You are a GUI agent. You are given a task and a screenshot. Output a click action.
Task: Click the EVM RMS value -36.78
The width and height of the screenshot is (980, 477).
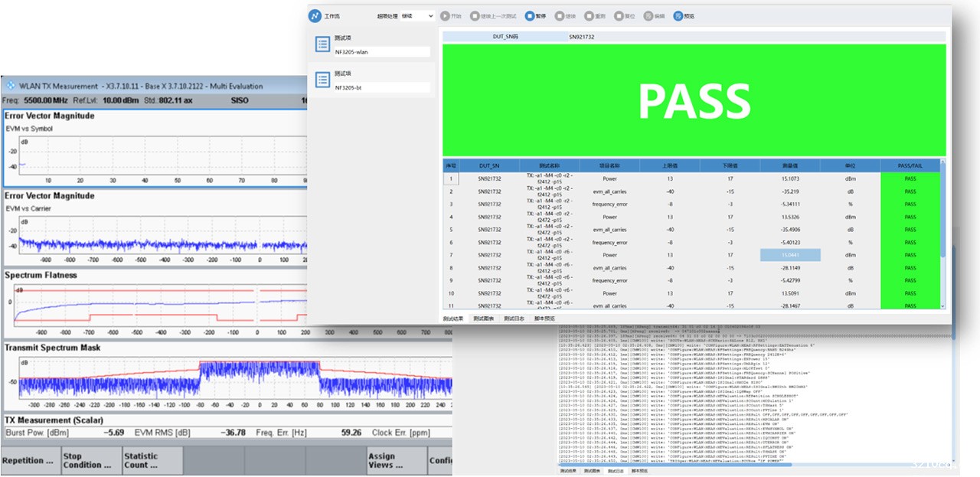point(232,433)
